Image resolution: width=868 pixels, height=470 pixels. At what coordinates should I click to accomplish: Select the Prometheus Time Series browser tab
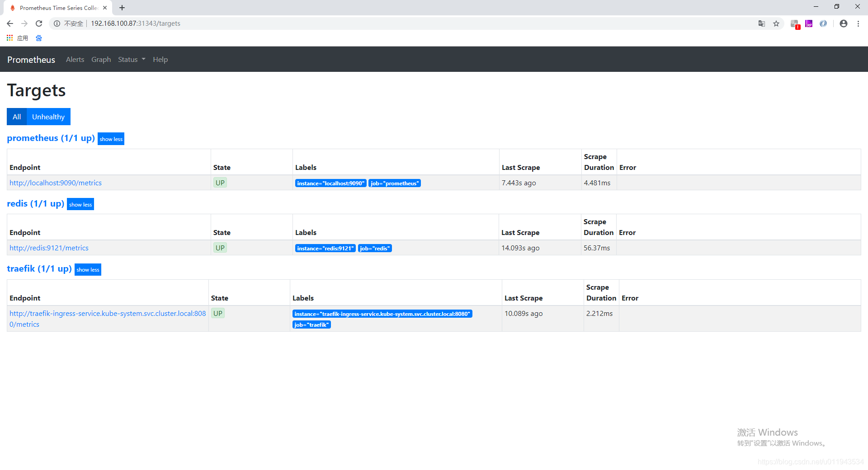(x=59, y=8)
